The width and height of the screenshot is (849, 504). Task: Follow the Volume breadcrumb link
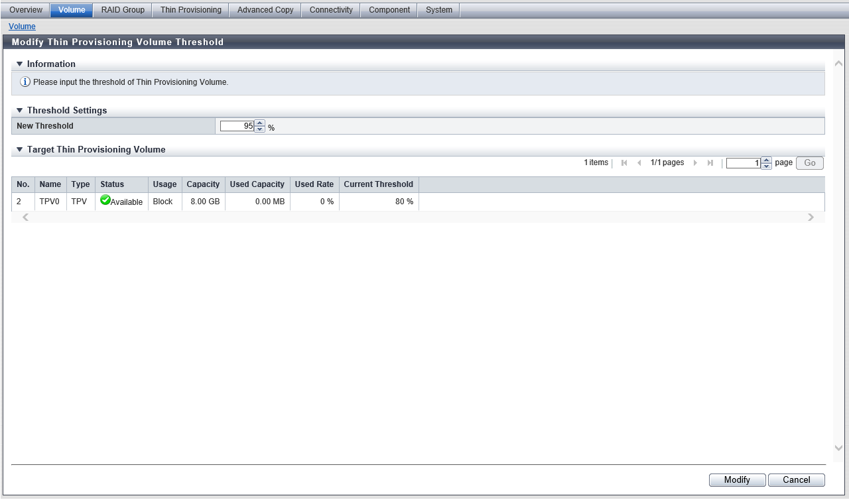[22, 27]
